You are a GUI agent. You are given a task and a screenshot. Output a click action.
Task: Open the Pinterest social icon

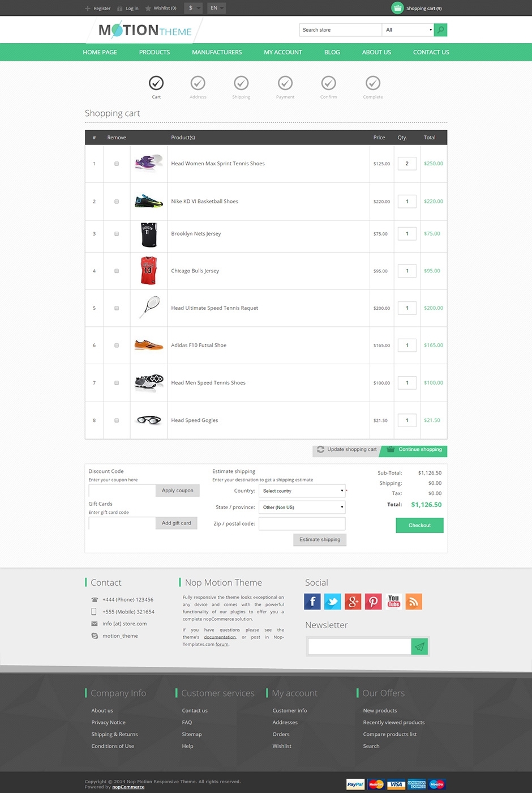[x=373, y=602]
